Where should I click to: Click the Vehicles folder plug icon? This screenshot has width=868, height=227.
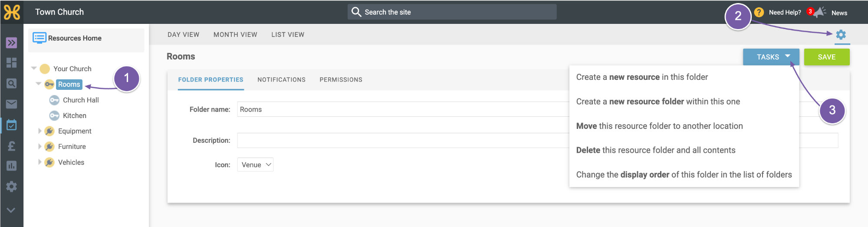tap(49, 162)
